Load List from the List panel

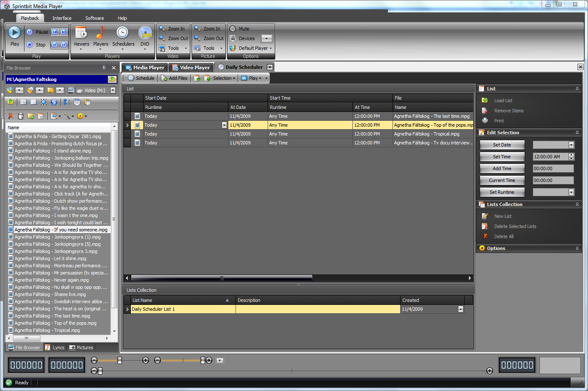pos(503,100)
